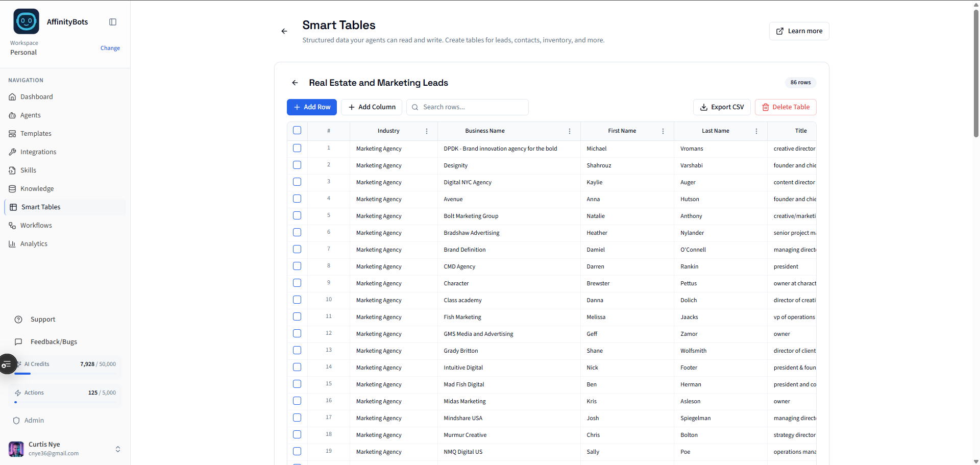Open the Dashboard section

pos(36,96)
